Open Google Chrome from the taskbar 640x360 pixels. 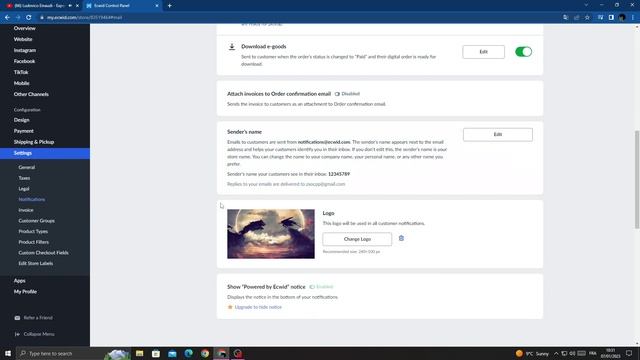205,353
